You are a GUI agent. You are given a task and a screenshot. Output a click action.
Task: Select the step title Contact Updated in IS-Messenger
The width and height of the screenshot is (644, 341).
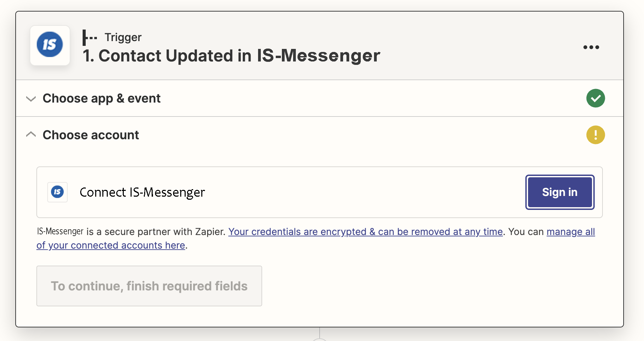[231, 56]
